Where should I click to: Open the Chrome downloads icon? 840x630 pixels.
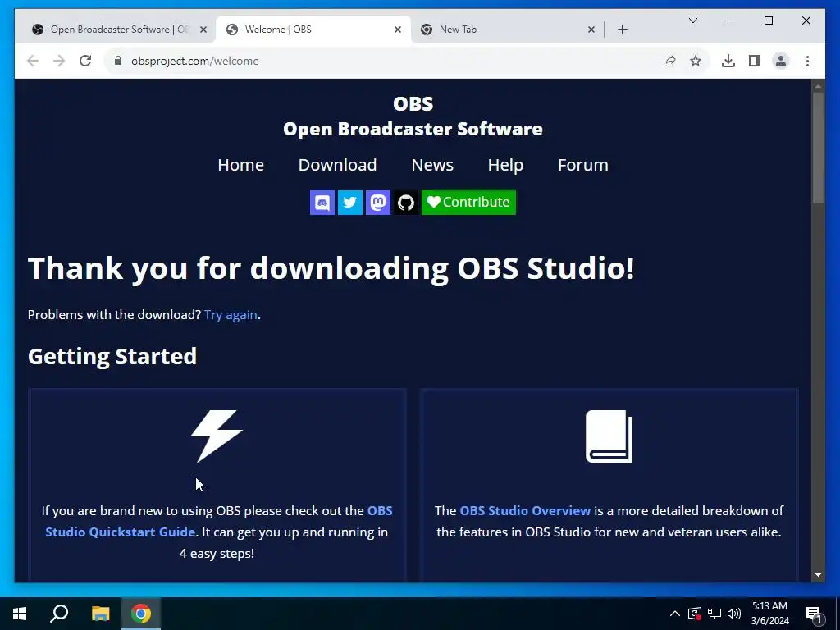point(728,61)
